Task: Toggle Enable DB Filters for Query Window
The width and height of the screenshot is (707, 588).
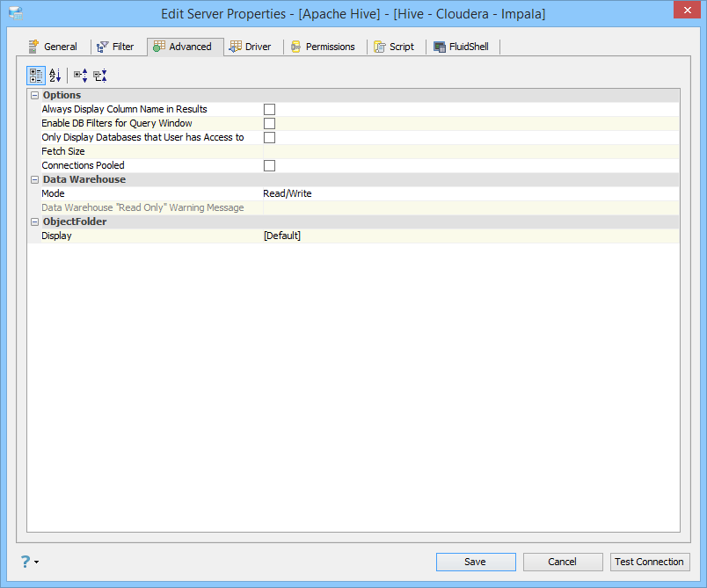Action: (269, 123)
